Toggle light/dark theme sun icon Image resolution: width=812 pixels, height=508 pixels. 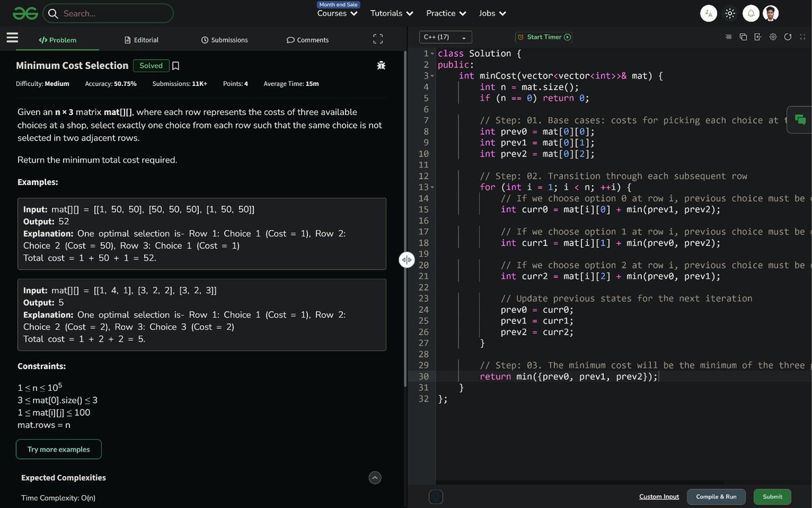(x=730, y=13)
